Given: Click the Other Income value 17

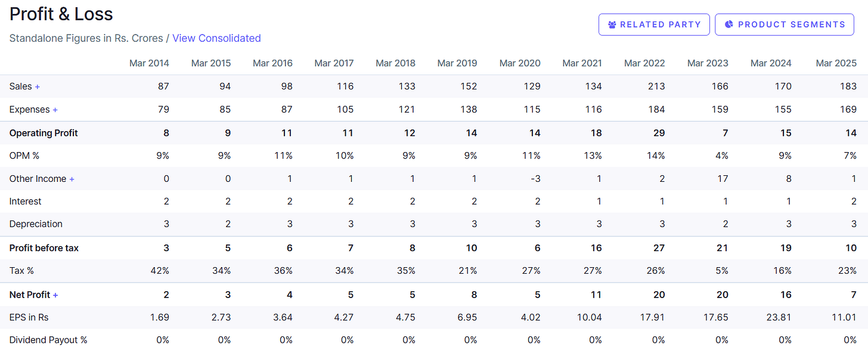Looking at the screenshot, I should (x=723, y=179).
